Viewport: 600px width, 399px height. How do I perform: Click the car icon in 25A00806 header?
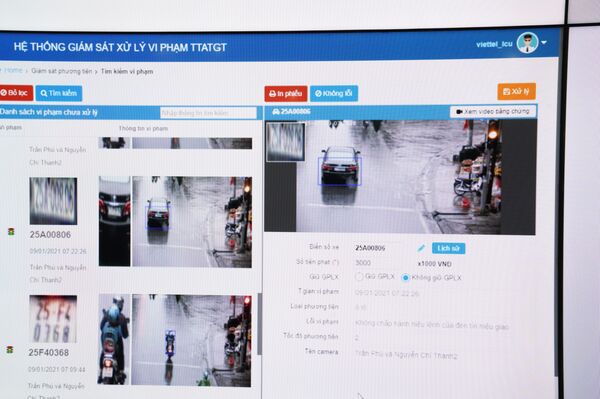[276, 111]
